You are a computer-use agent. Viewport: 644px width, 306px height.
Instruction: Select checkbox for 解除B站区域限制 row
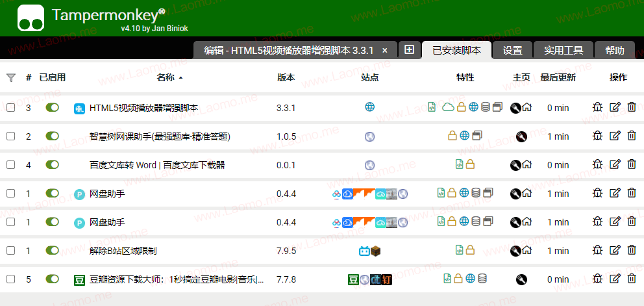tap(10, 251)
